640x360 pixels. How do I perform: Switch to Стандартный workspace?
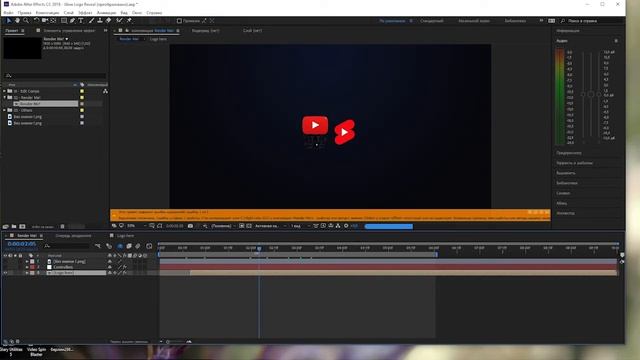[431, 21]
